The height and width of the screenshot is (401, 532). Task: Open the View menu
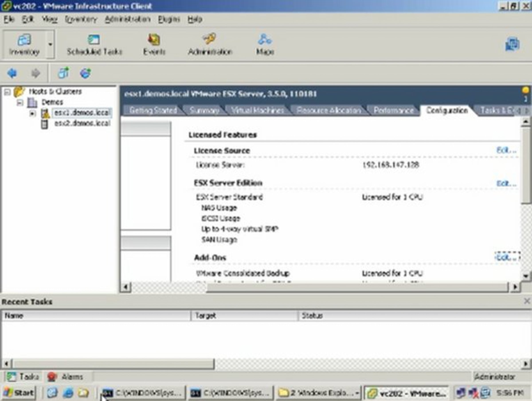click(50, 19)
